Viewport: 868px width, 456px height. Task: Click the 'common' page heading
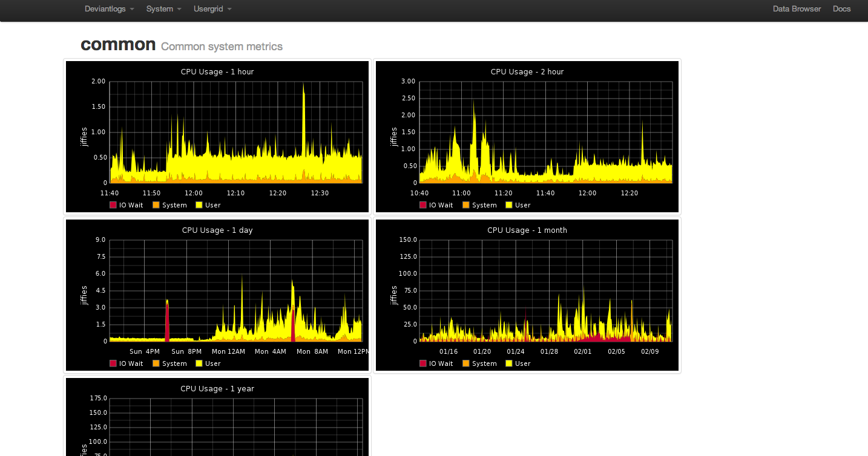point(118,44)
